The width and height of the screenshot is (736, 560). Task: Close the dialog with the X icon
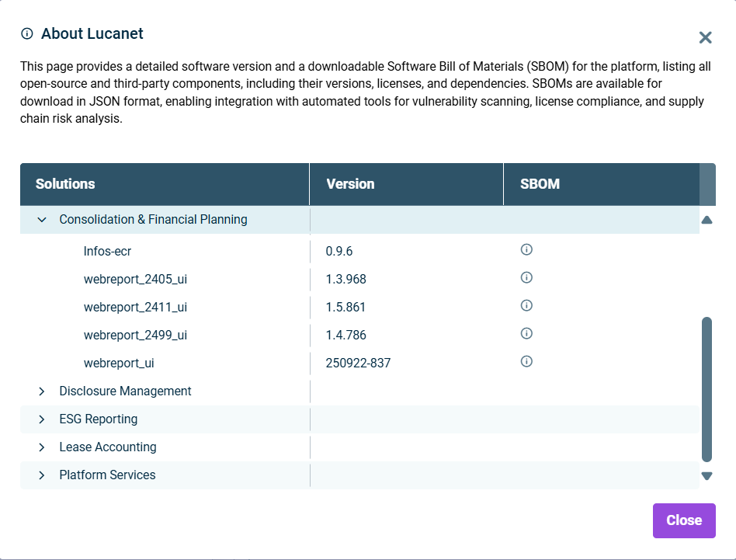[x=705, y=37]
